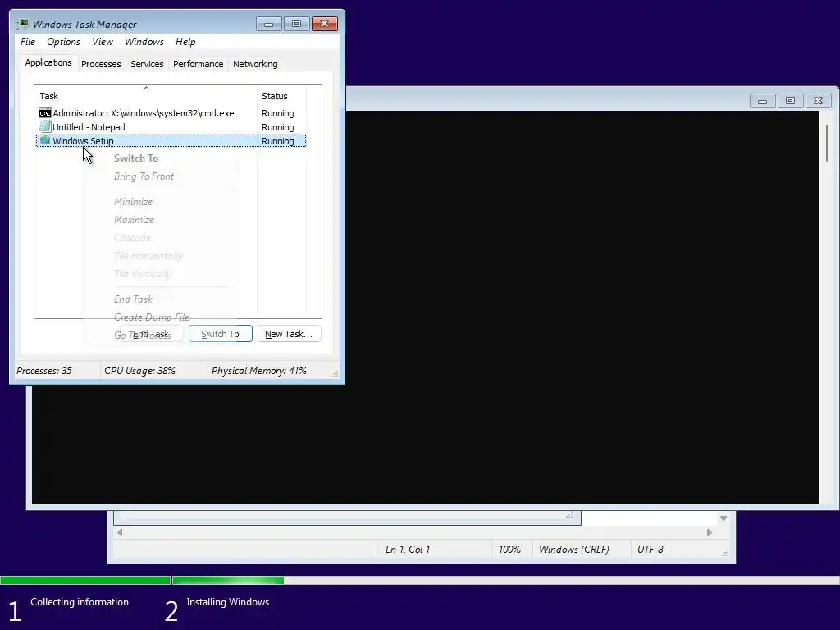Click the cmd.exe icon in the task list
Viewport: 840px width, 630px height.
click(45, 113)
